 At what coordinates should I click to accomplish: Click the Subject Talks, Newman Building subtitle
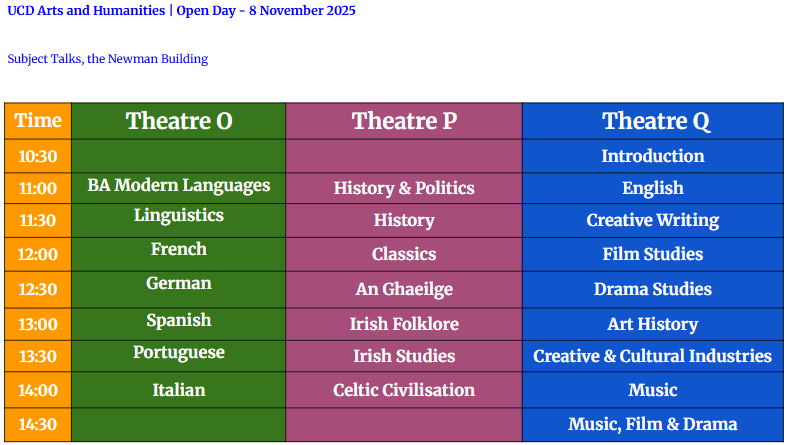click(x=108, y=59)
